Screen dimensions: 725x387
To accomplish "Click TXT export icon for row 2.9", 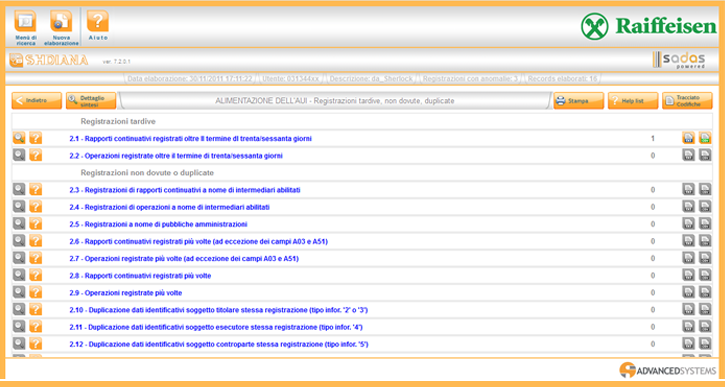I will (x=688, y=292).
